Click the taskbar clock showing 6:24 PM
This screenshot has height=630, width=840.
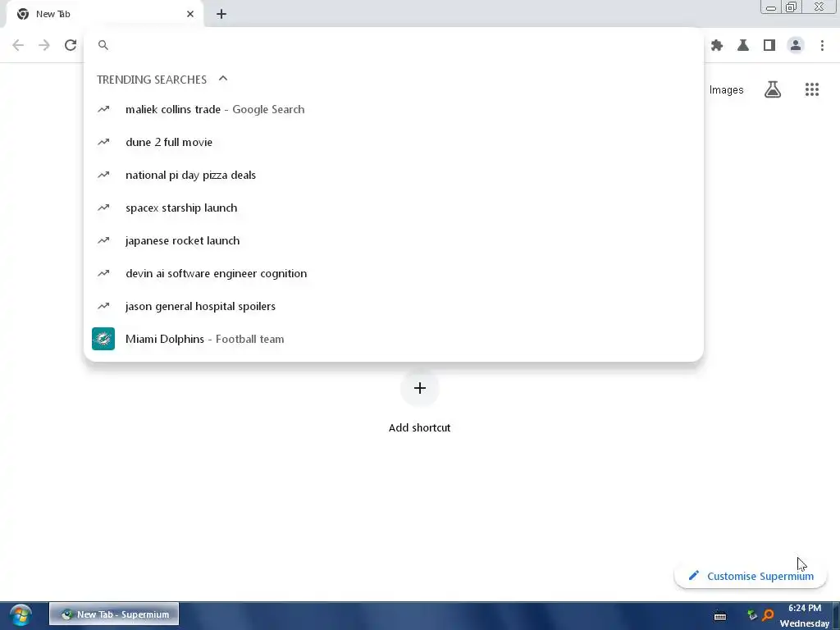pyautogui.click(x=804, y=608)
